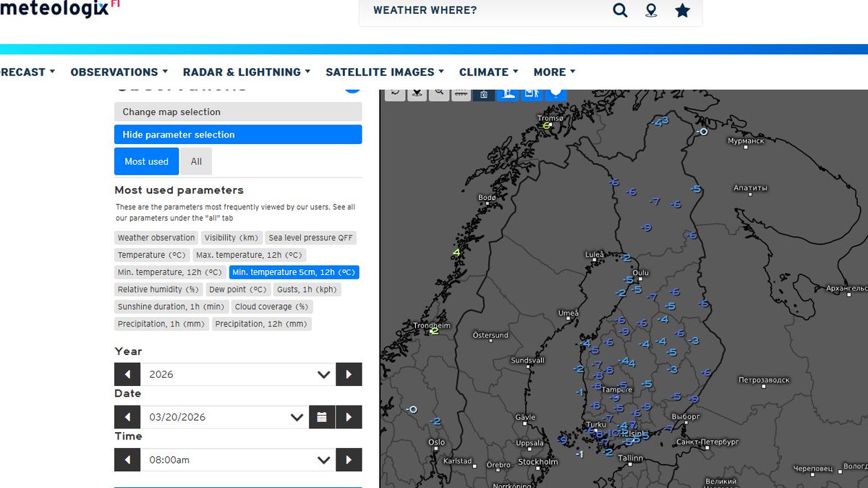This screenshot has width=868, height=488.
Task: Go to previous date arrow
Action: click(x=127, y=417)
